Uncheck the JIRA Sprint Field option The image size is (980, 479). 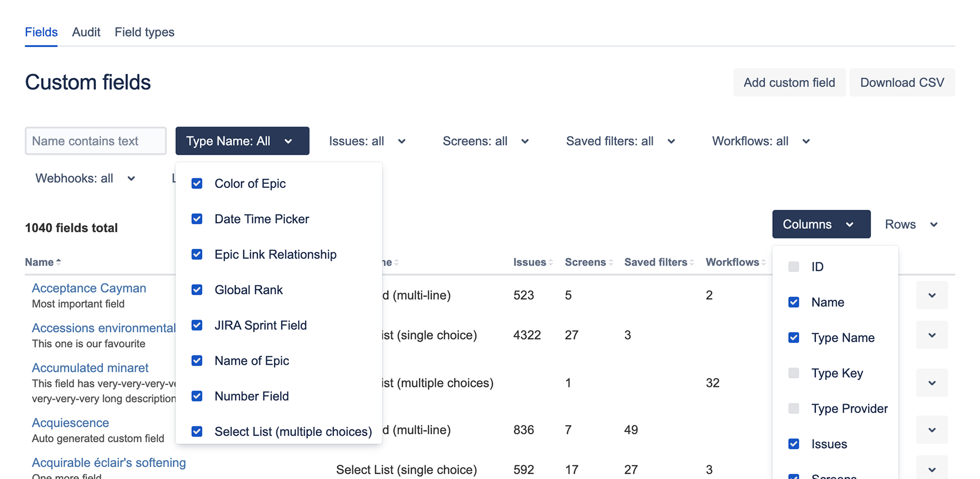[x=197, y=325]
